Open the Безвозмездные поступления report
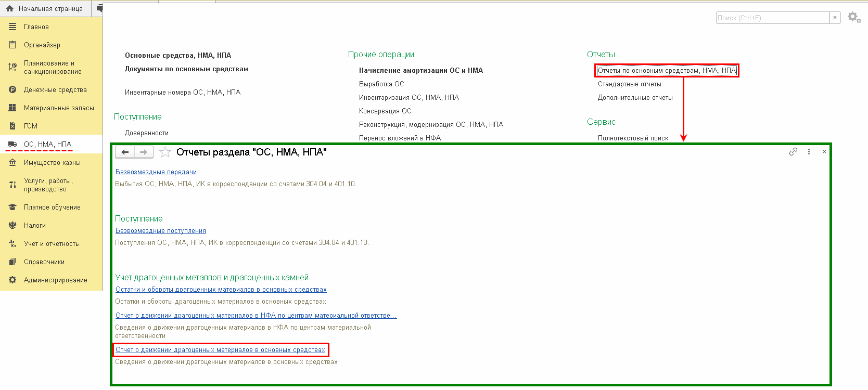 pyautogui.click(x=161, y=230)
